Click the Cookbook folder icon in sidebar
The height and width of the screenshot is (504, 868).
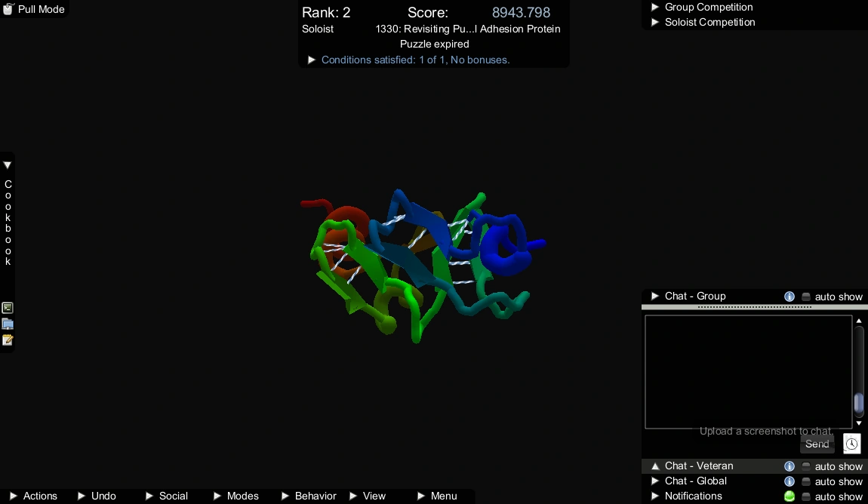tap(8, 324)
